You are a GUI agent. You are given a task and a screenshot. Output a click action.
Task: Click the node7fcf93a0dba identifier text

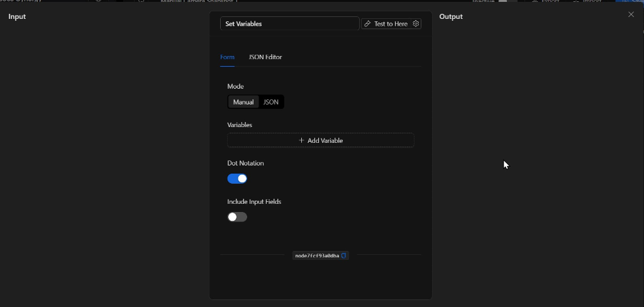[317, 255]
